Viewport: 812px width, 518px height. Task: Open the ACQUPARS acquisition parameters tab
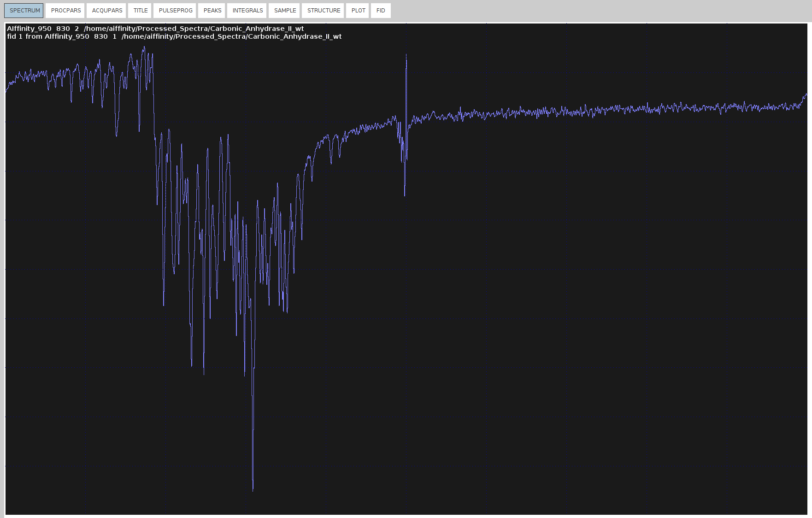(107, 11)
